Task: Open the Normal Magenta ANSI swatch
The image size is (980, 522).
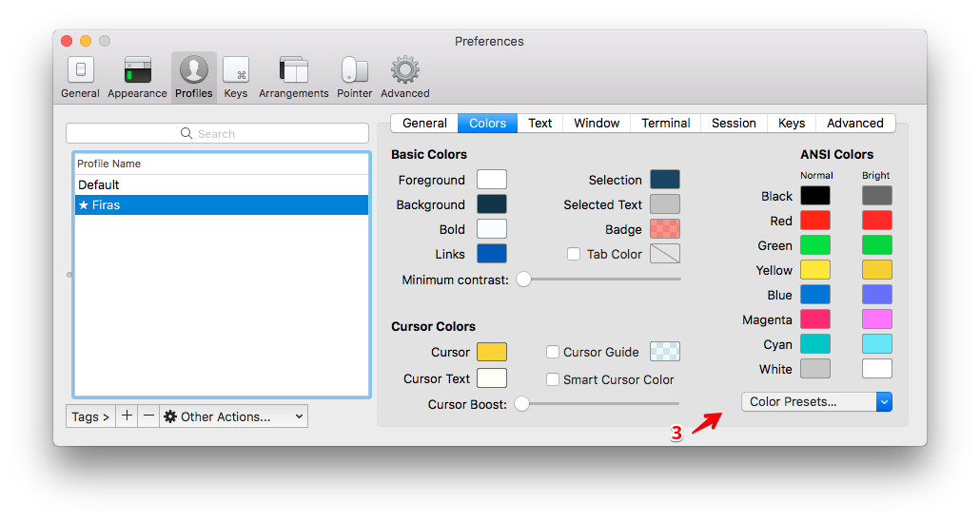Action: point(815,319)
